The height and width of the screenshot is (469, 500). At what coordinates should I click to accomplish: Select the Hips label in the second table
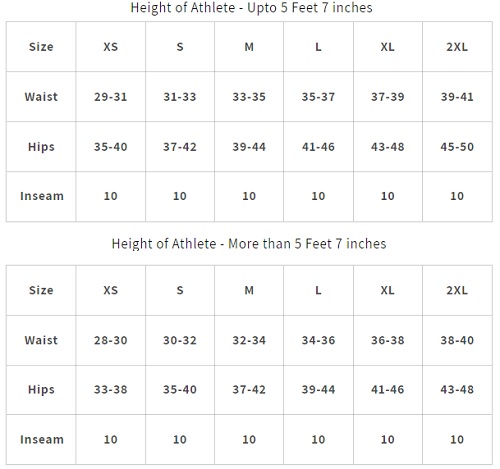click(41, 390)
